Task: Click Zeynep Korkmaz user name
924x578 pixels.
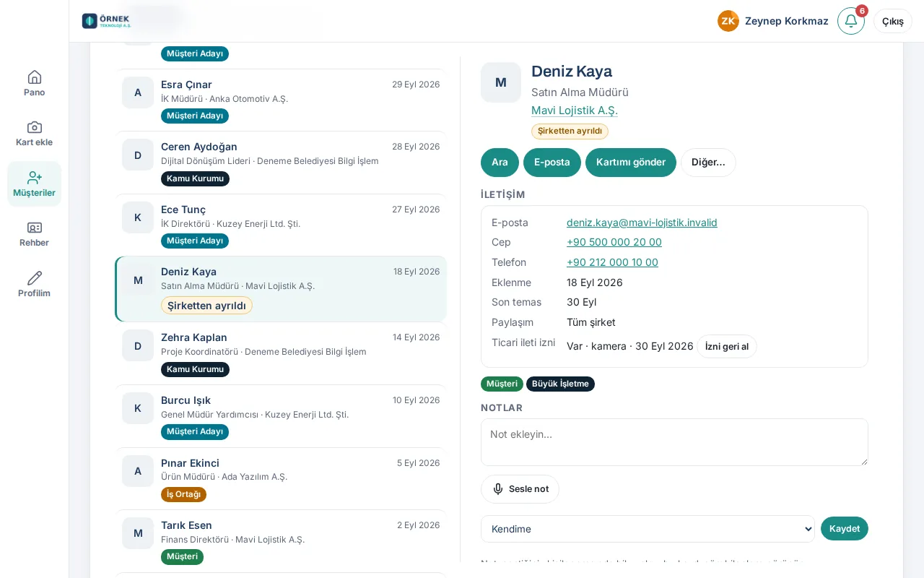Action: pyautogui.click(x=787, y=21)
